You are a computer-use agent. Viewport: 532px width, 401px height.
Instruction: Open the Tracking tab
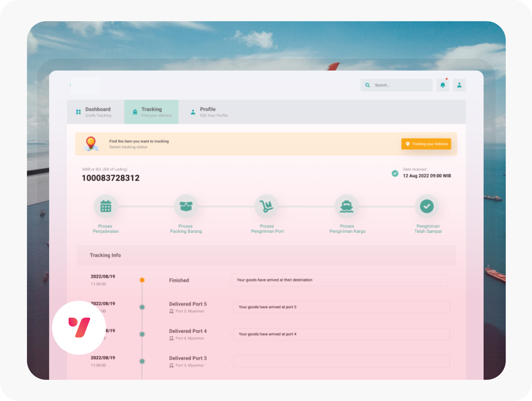(151, 112)
